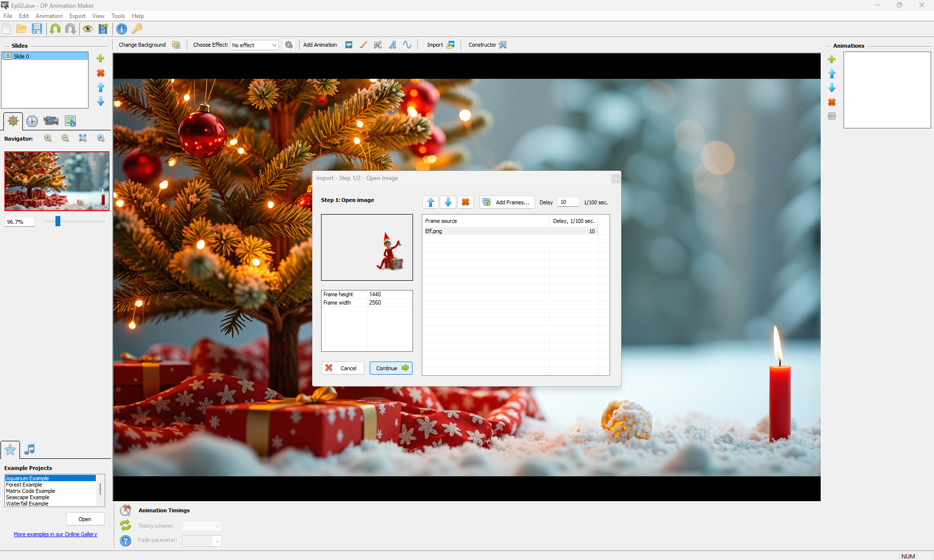Click Add Frames button

pos(507,202)
